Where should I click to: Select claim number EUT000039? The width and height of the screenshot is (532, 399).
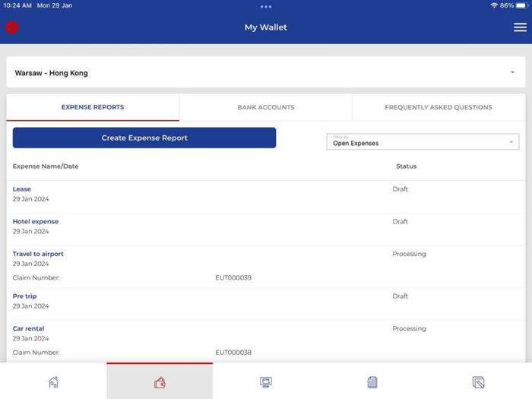[233, 277]
